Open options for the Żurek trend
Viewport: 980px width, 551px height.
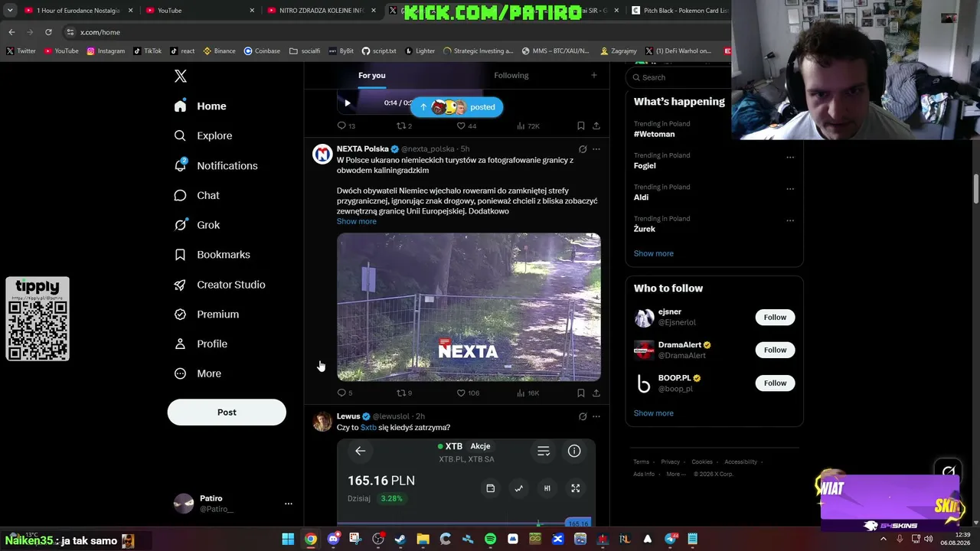point(790,221)
